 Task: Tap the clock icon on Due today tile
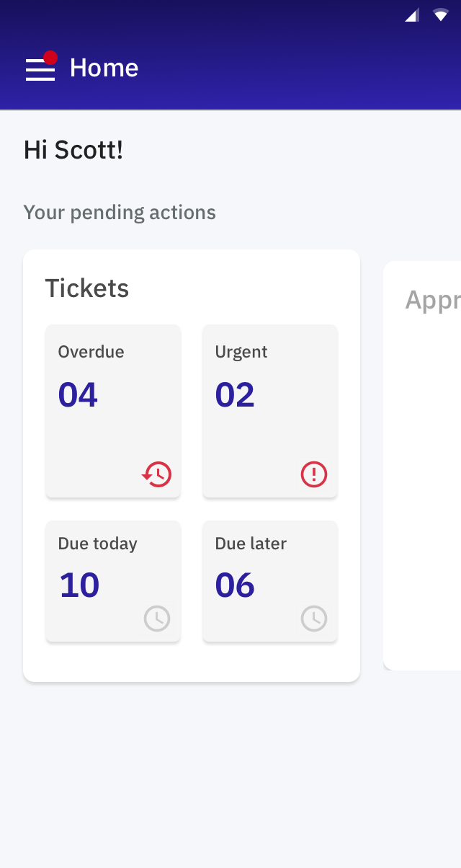tap(156, 619)
